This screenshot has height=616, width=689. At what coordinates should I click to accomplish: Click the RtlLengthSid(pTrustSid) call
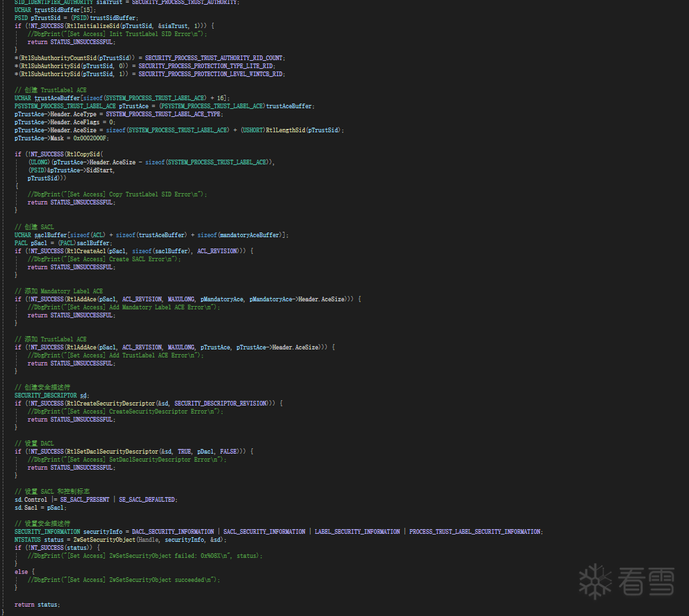point(303,130)
